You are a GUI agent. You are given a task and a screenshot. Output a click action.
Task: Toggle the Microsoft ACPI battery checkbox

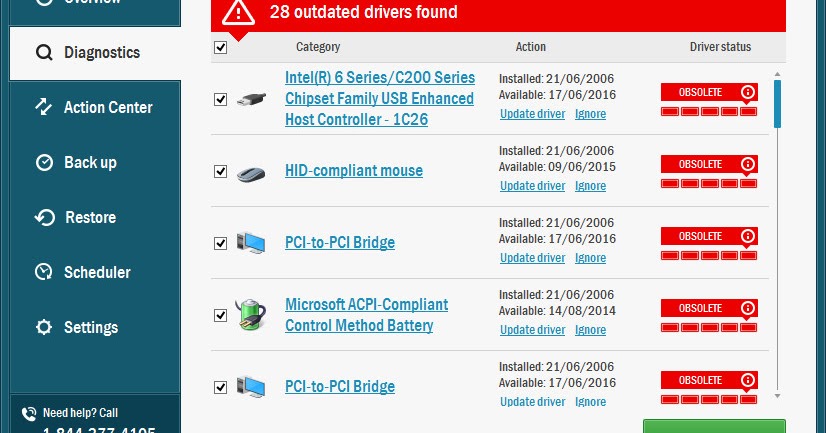(x=221, y=315)
